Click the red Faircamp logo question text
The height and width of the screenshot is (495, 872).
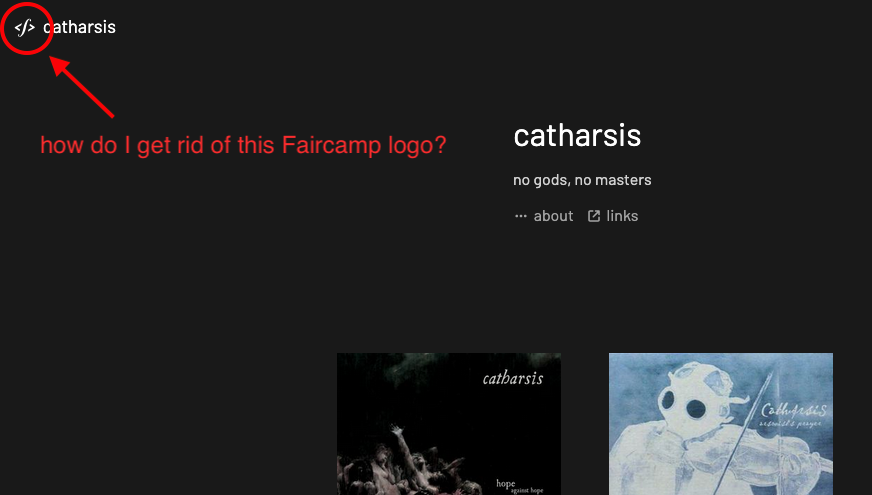(244, 145)
